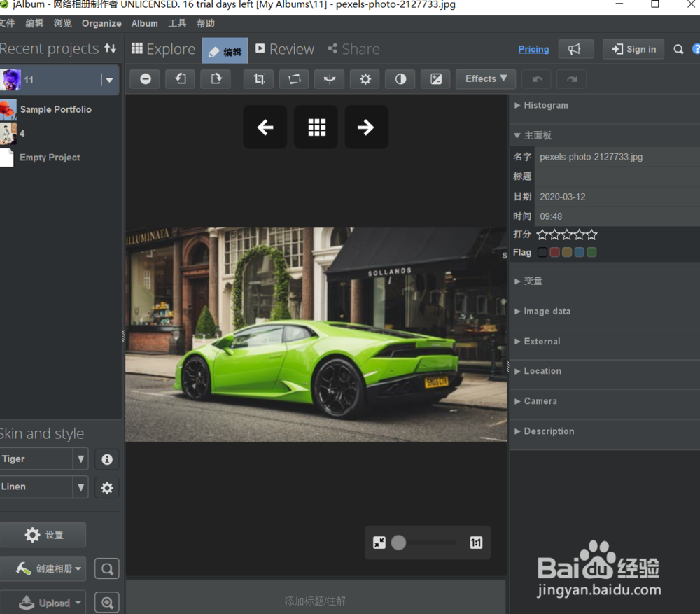Click the fit-to-window zoom icon

click(x=379, y=543)
